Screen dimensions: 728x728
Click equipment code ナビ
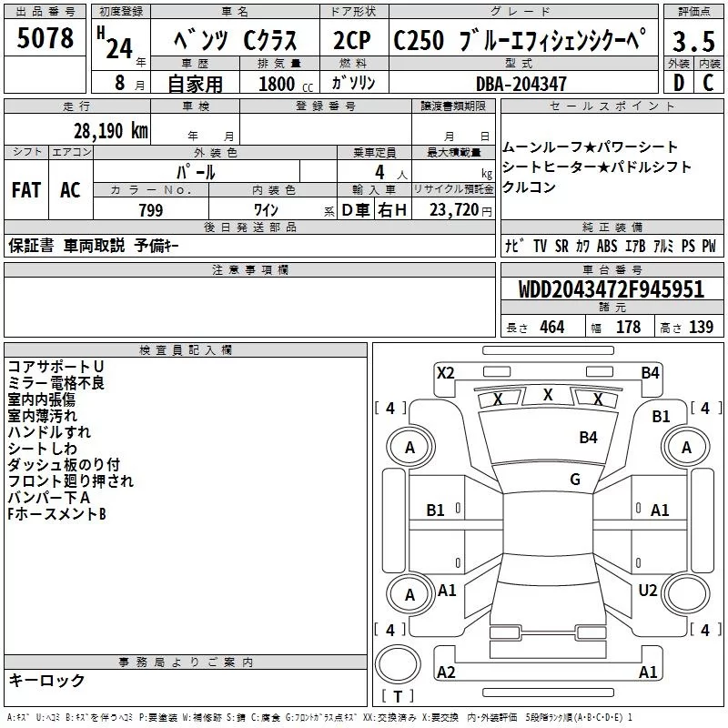click(x=515, y=246)
